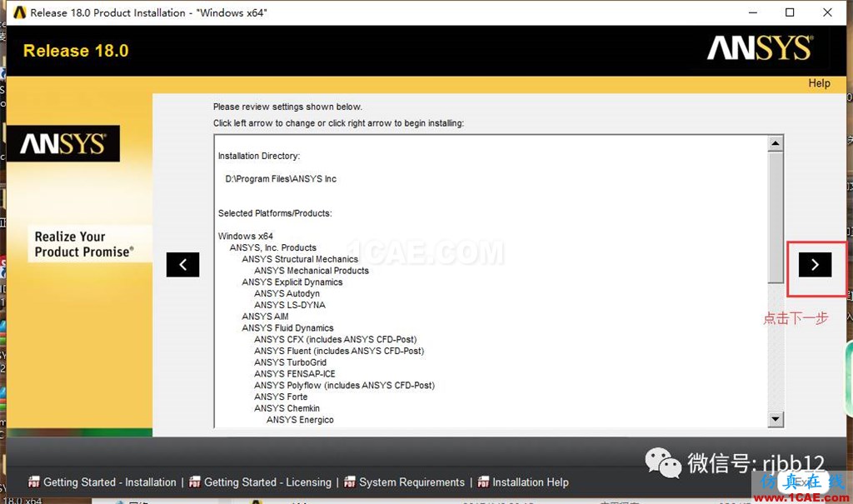Click 'ANSYS Chemkin' row
Viewport: 853px width, 504px height.
(287, 407)
